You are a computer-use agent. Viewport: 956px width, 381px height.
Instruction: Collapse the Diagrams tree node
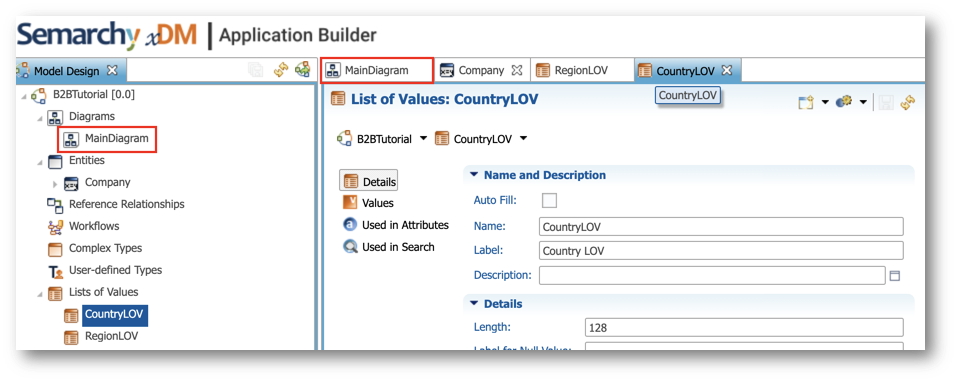[x=40, y=118]
